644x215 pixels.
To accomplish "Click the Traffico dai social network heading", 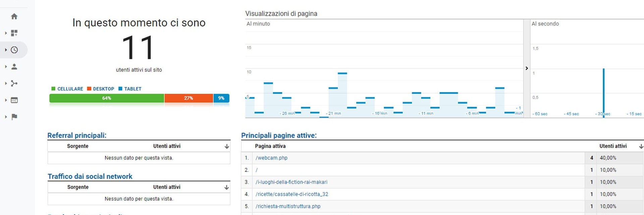I will tap(90, 176).
